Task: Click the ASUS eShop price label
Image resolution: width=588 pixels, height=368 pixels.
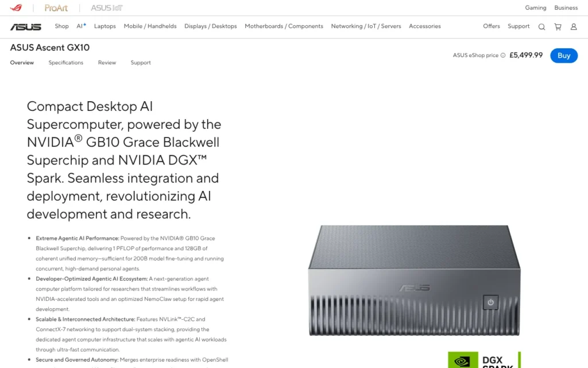Action: coord(475,55)
